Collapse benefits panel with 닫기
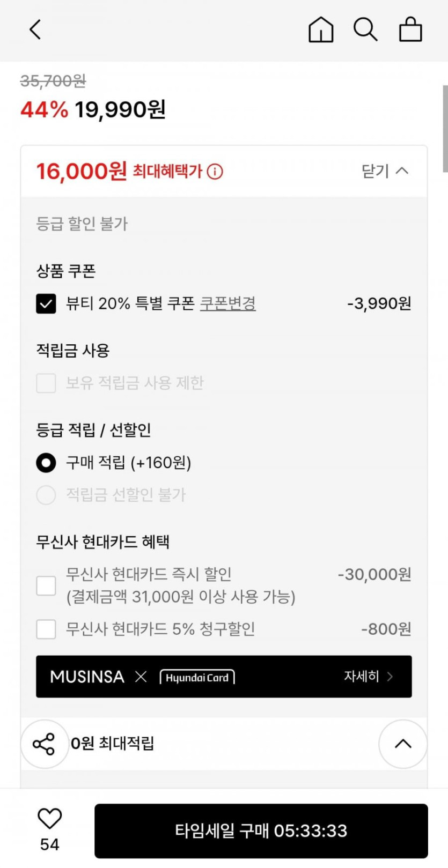This screenshot has height=868, width=448. coord(385,171)
